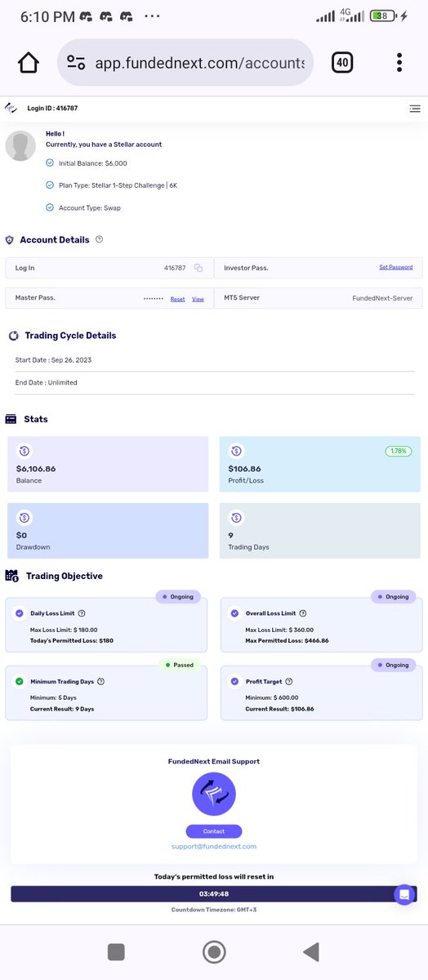The height and width of the screenshot is (980, 428).
Task: Tap the site settings icon in address bar
Action: 77,63
